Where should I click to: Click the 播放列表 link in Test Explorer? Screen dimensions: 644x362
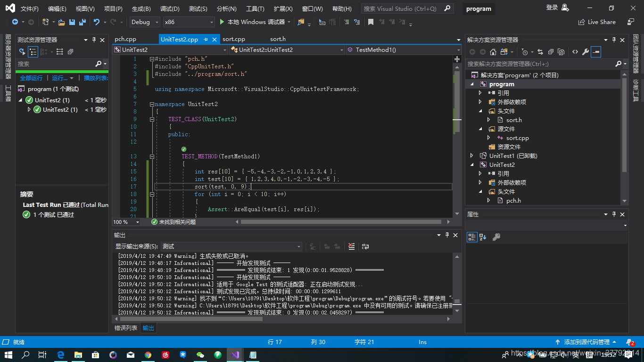click(x=95, y=78)
